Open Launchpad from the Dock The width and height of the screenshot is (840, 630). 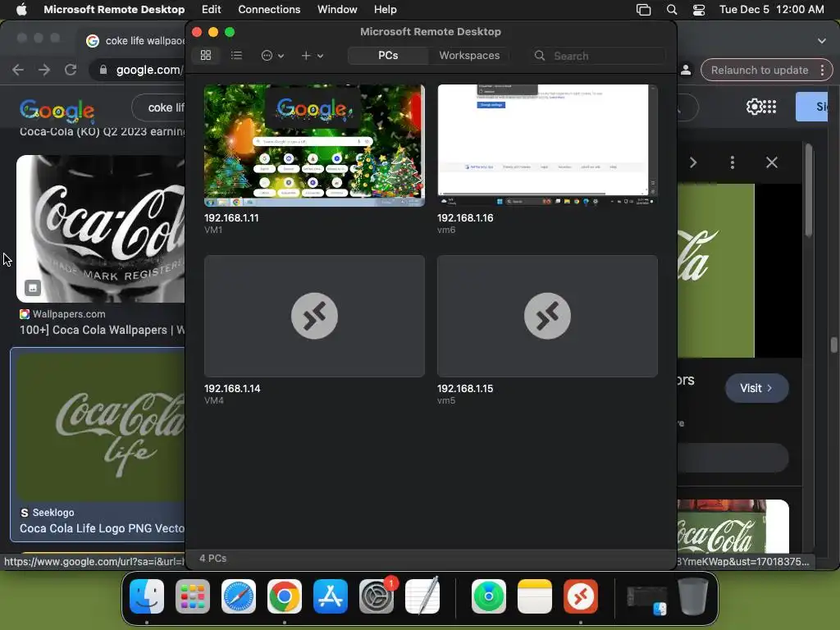pyautogui.click(x=193, y=596)
